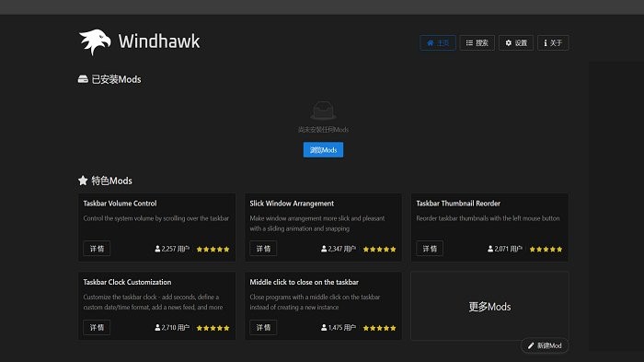This screenshot has width=644, height=362.
Task: Click the Taskbar Clock Customization title
Action: [127, 282]
